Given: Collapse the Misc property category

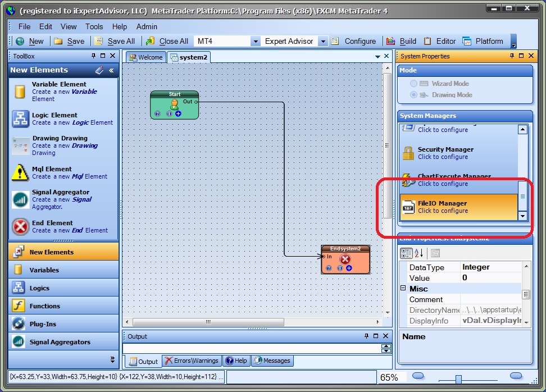Looking at the screenshot, I should click(x=403, y=288).
